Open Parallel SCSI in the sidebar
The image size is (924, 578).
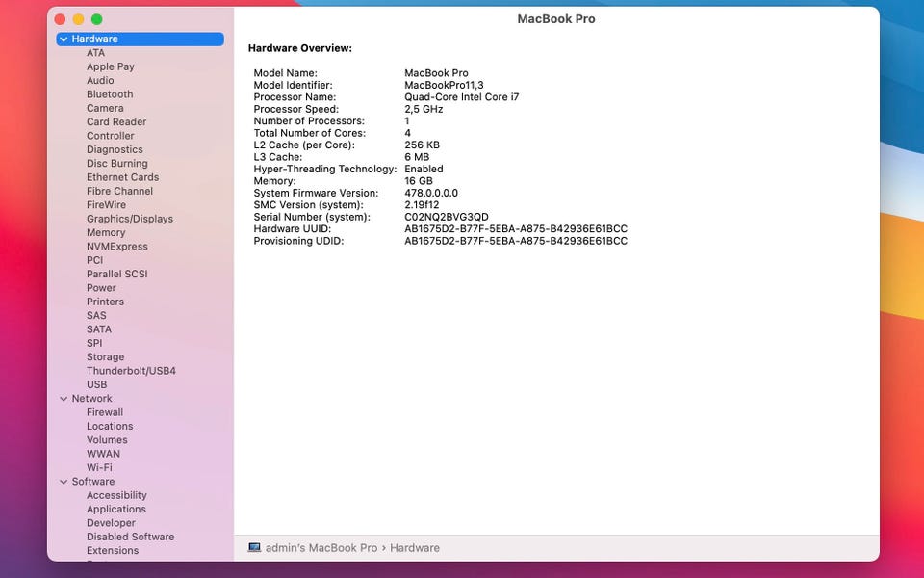pyautogui.click(x=117, y=275)
